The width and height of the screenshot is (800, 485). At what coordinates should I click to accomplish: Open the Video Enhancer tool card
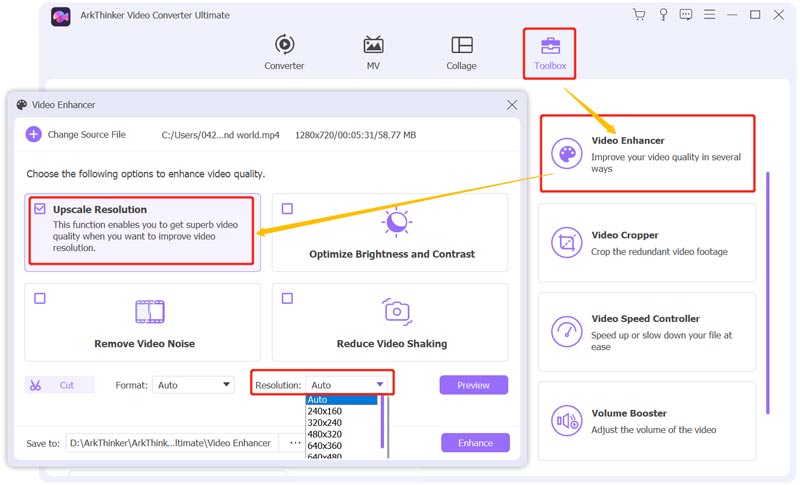(647, 154)
